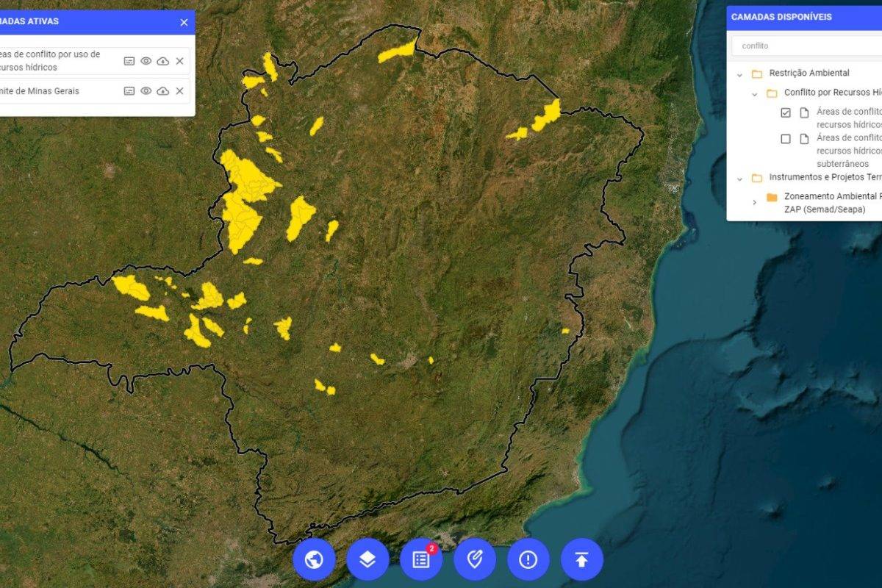Click the exclamation info button
This screenshot has width=882, height=588.
[528, 560]
